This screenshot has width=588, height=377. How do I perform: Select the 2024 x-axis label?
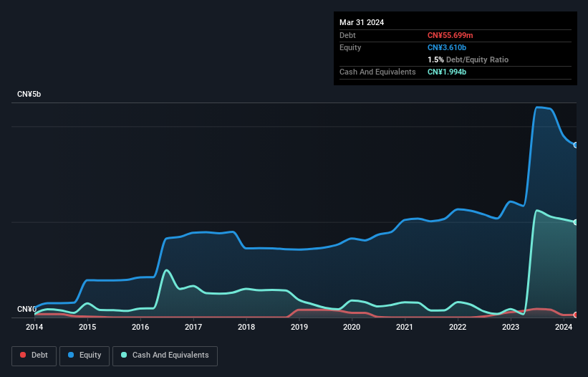(563, 327)
